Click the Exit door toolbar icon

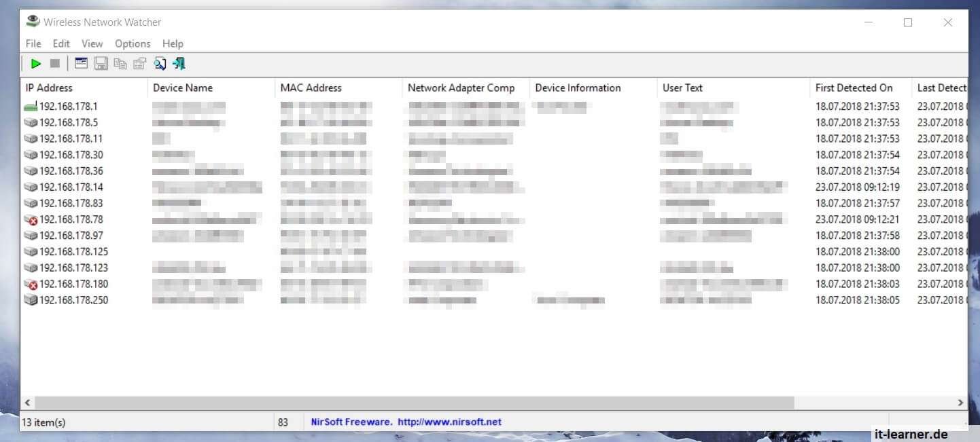(x=179, y=64)
